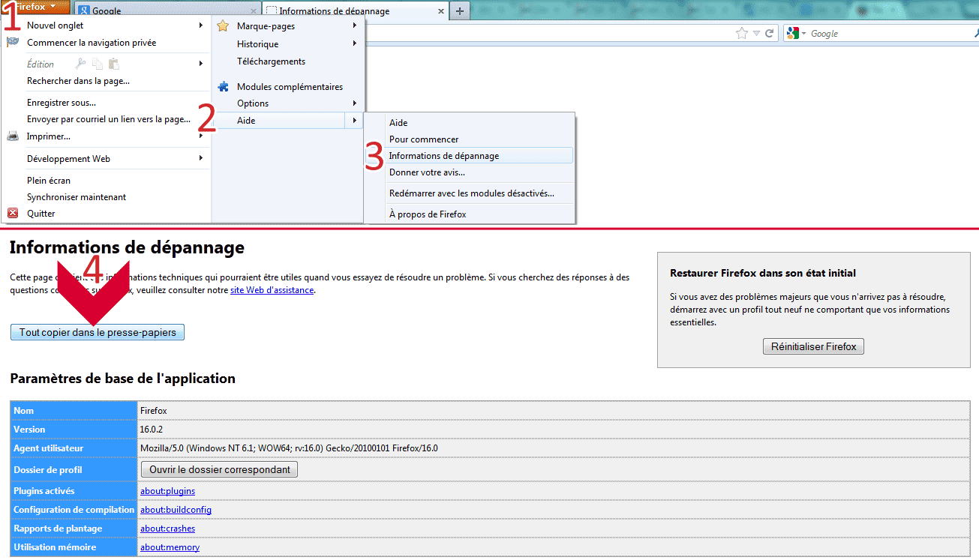Bookmark this page with the star icon

click(x=742, y=33)
